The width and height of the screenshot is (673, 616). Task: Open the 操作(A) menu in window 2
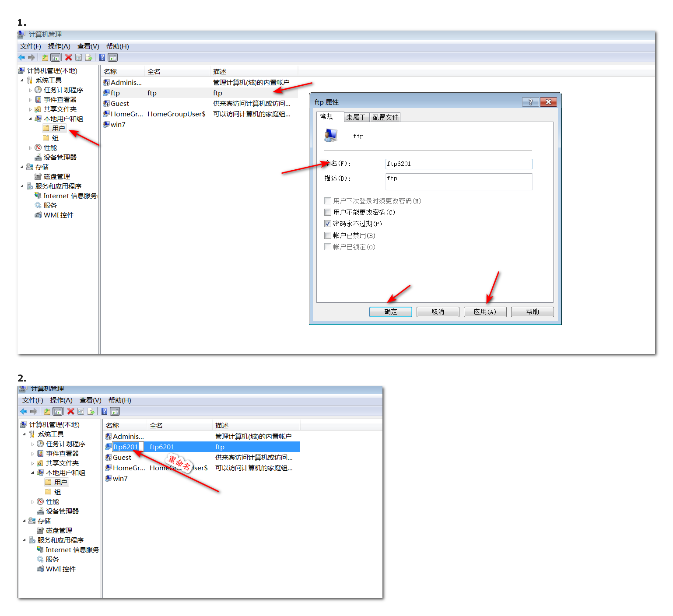click(61, 400)
